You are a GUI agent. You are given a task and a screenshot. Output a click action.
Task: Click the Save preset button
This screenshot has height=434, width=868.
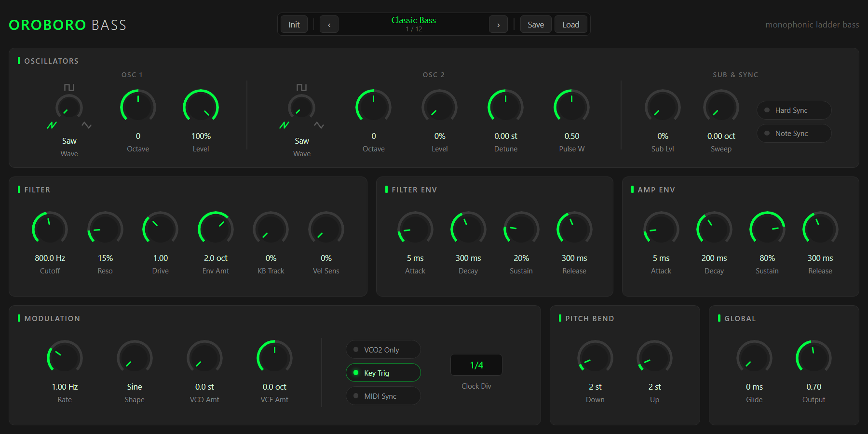coord(536,25)
